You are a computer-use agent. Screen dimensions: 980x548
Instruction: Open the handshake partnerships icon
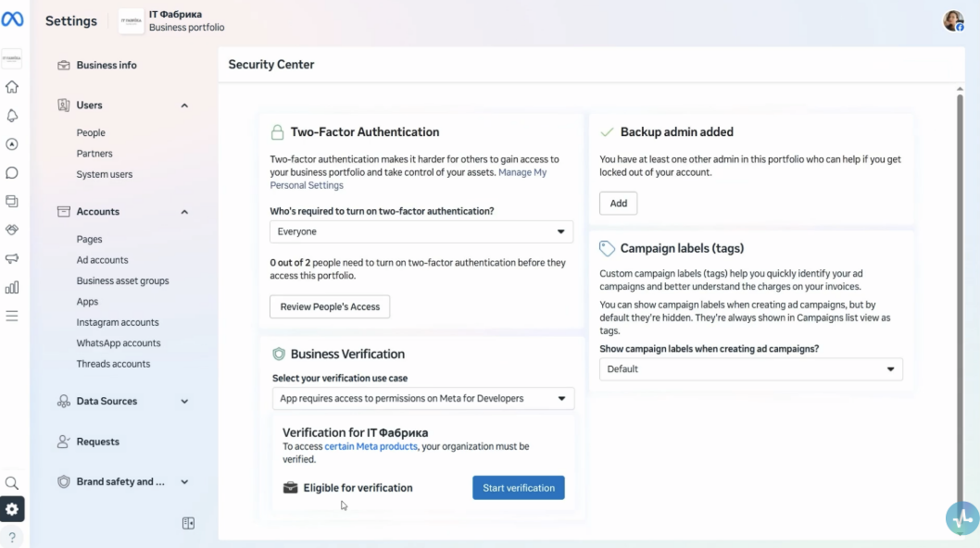click(x=12, y=230)
